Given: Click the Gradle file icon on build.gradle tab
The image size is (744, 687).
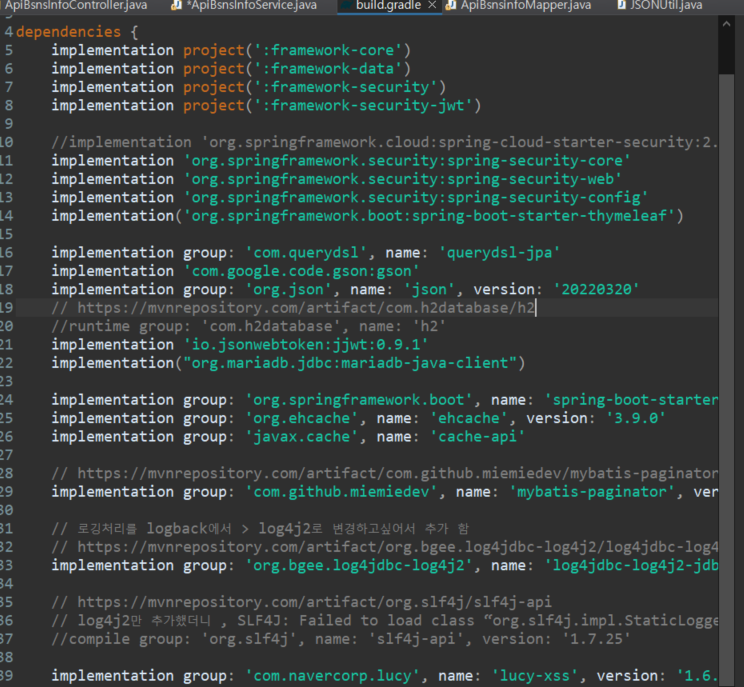Looking at the screenshot, I should pyautogui.click(x=346, y=5).
